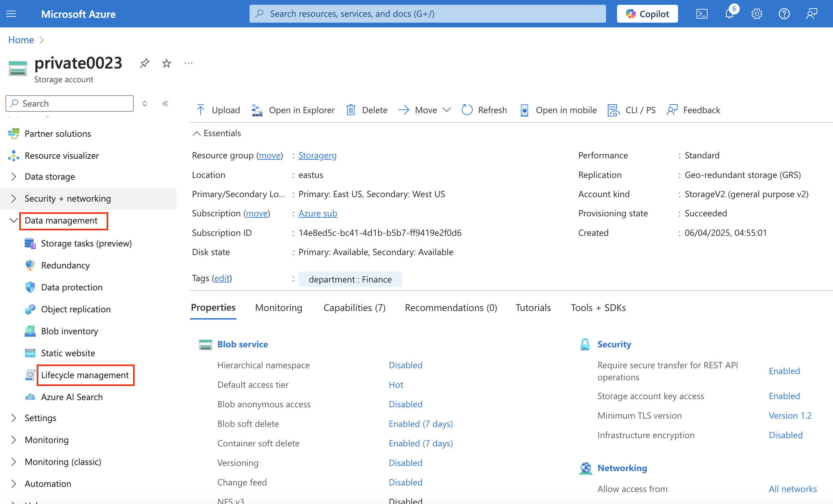Viewport: 833px width, 504px height.
Task: Open Partner solutions in sidebar
Action: (x=58, y=134)
